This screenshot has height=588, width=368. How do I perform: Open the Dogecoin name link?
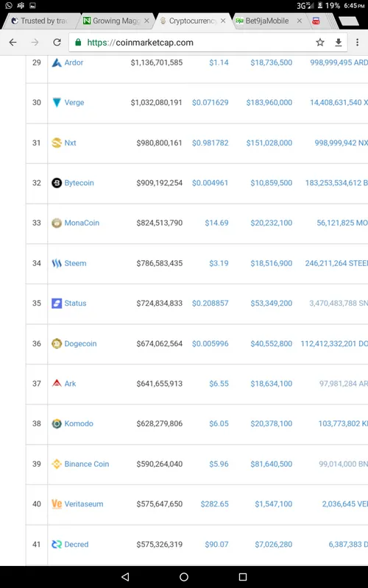pyautogui.click(x=80, y=343)
